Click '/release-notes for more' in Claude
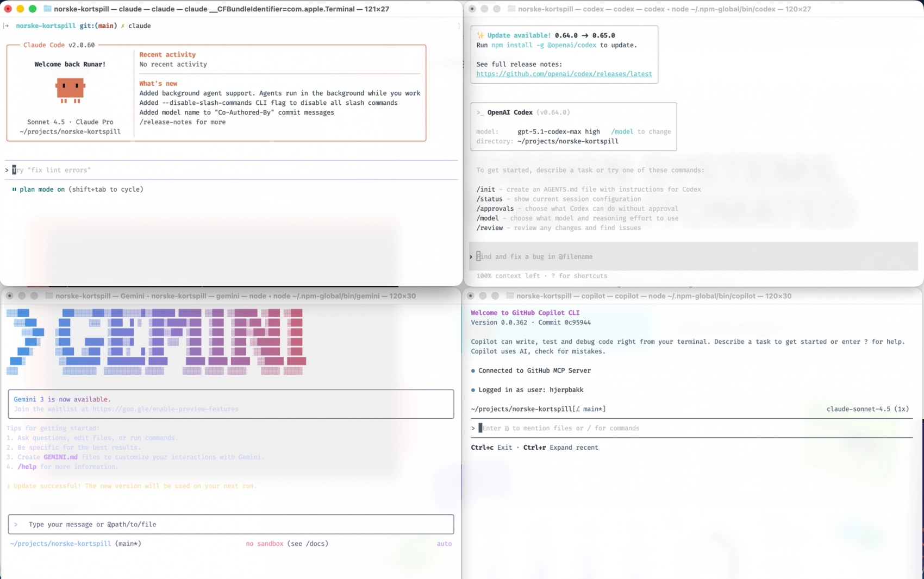Screen dimensions: 924x579 pyautogui.click(x=182, y=122)
